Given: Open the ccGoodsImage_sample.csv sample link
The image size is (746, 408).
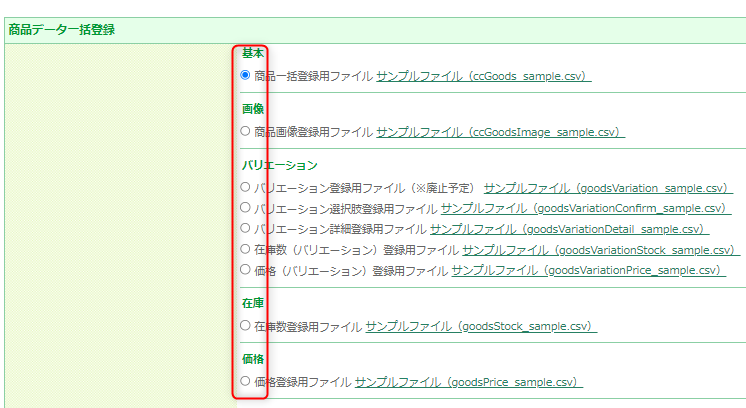Looking at the screenshot, I should (x=501, y=132).
